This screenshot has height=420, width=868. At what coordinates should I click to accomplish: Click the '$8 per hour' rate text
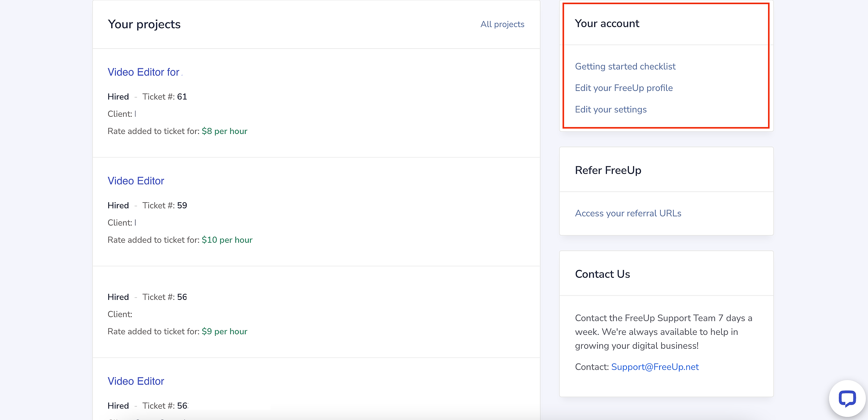224,131
